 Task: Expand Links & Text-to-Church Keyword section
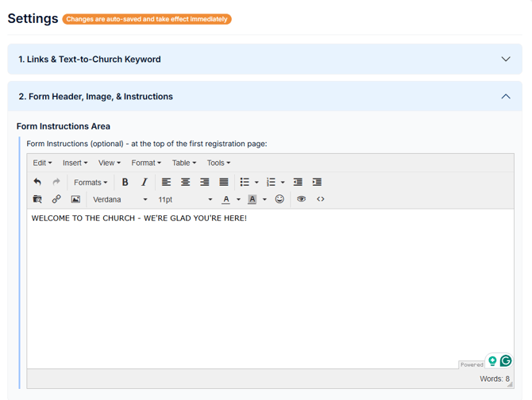tap(264, 59)
